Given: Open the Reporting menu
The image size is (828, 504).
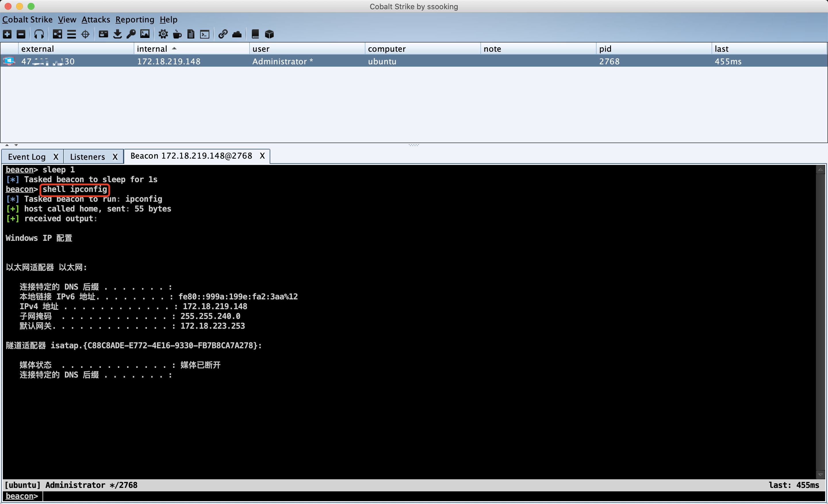Looking at the screenshot, I should (x=135, y=20).
